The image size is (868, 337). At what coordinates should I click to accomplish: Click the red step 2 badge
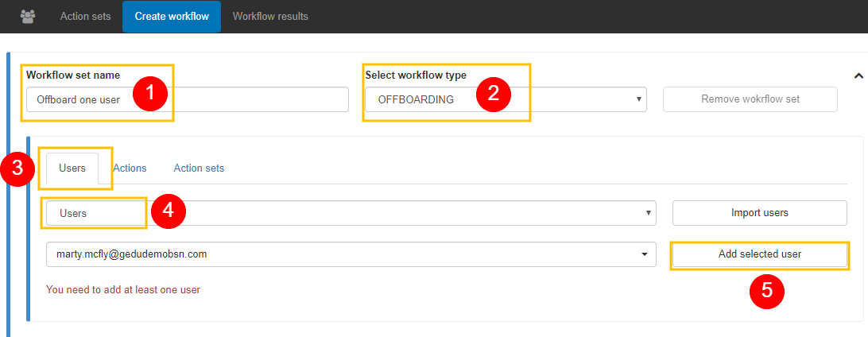(x=493, y=93)
